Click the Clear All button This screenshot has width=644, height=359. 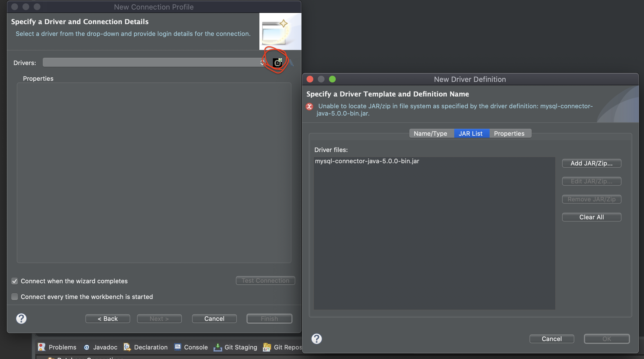(592, 217)
